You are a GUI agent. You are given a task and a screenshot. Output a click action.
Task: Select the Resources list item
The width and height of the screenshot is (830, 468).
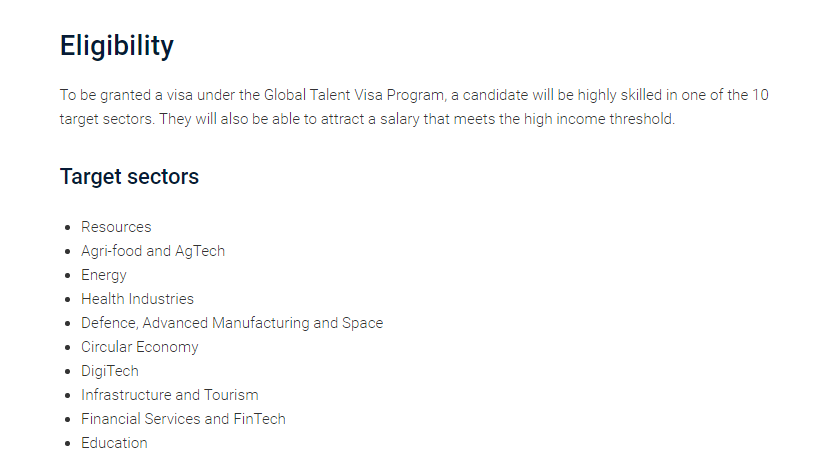116,227
